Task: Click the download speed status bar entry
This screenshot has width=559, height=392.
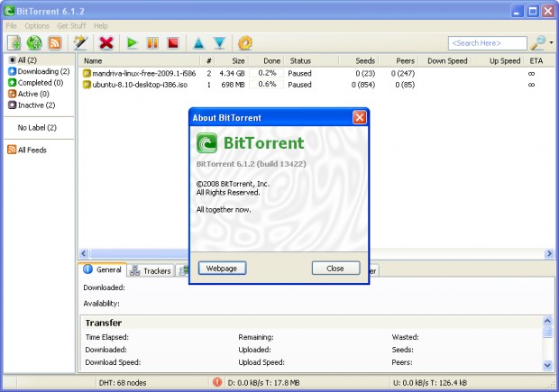Action: [x=263, y=383]
